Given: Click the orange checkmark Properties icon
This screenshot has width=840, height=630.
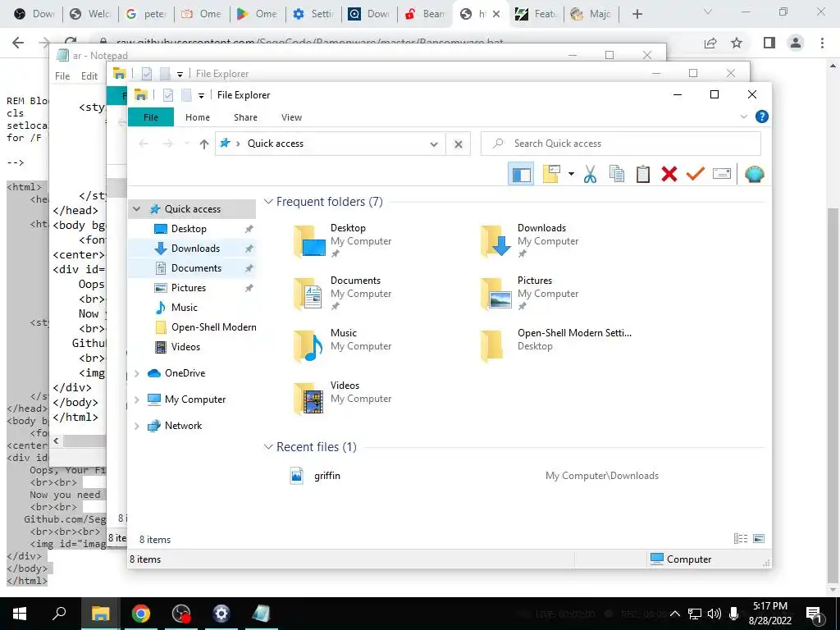Looking at the screenshot, I should 696,174.
